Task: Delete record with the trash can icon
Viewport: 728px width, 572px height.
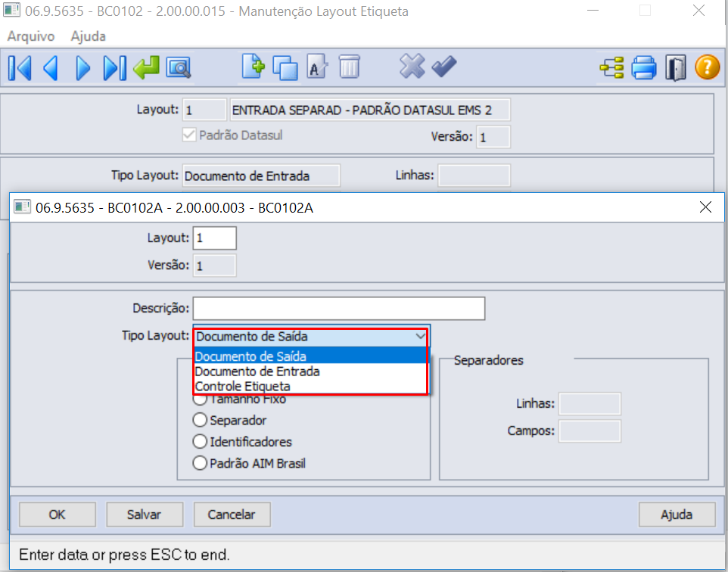Action: tap(349, 67)
